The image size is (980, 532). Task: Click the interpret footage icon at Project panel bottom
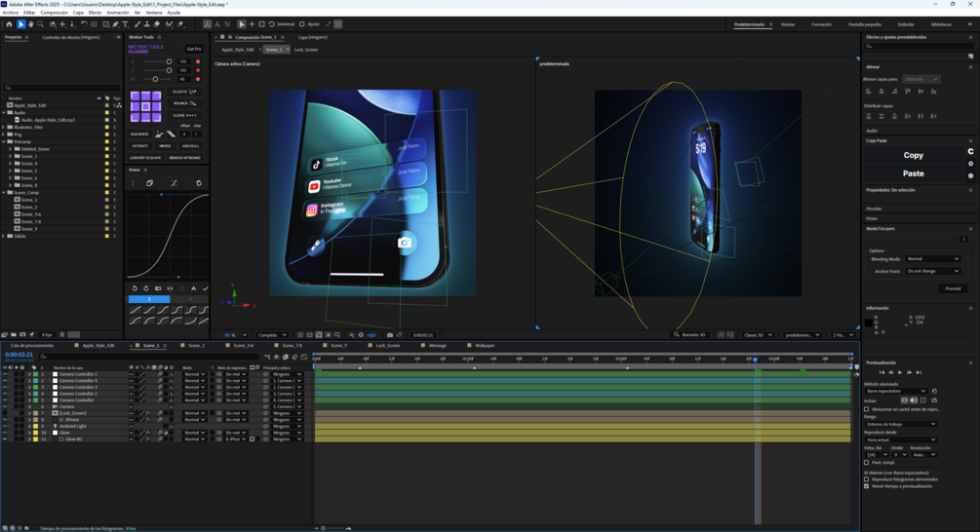point(4,334)
